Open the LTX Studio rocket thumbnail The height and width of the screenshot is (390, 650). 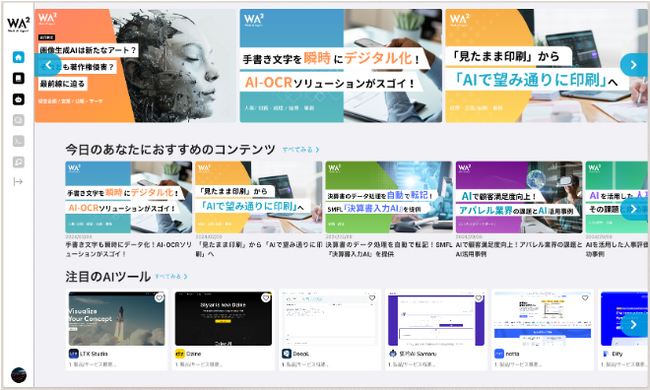116,319
